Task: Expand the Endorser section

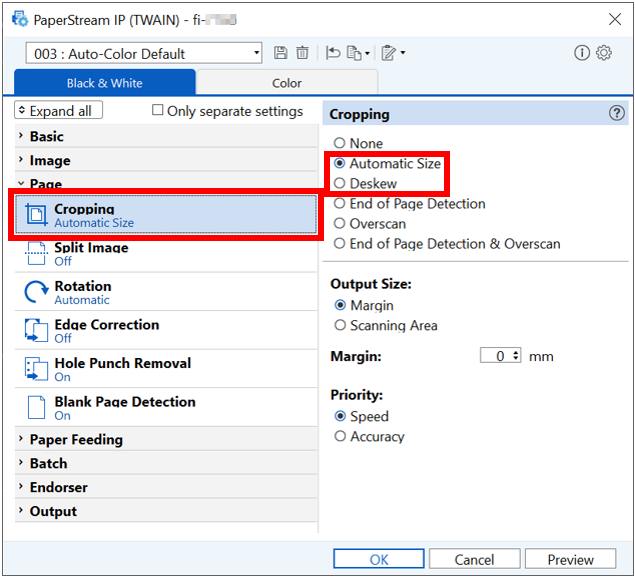Action: tap(166, 487)
